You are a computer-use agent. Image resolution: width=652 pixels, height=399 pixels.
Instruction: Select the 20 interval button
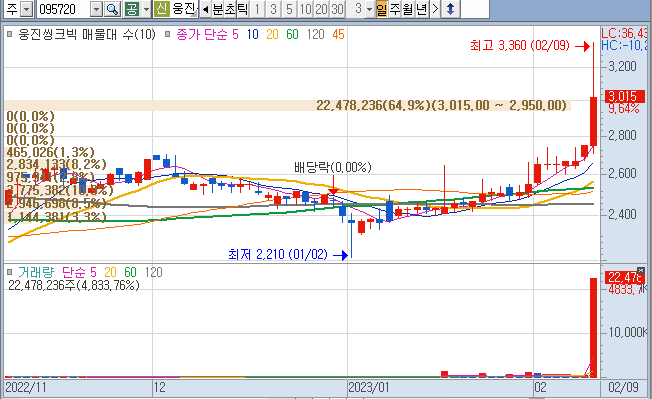[321, 9]
